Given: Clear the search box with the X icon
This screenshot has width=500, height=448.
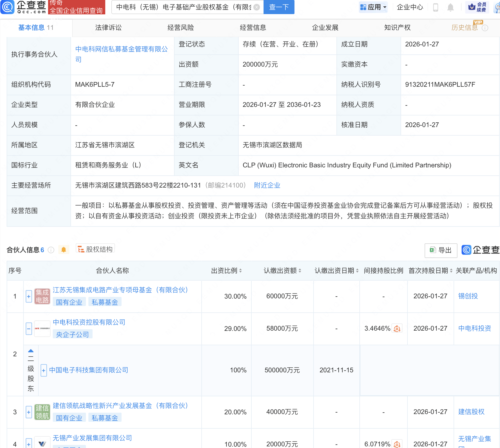Looking at the screenshot, I should 257,7.
